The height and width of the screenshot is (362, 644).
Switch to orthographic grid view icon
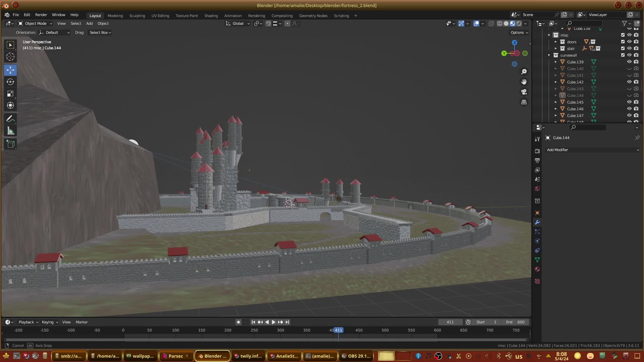(x=524, y=102)
